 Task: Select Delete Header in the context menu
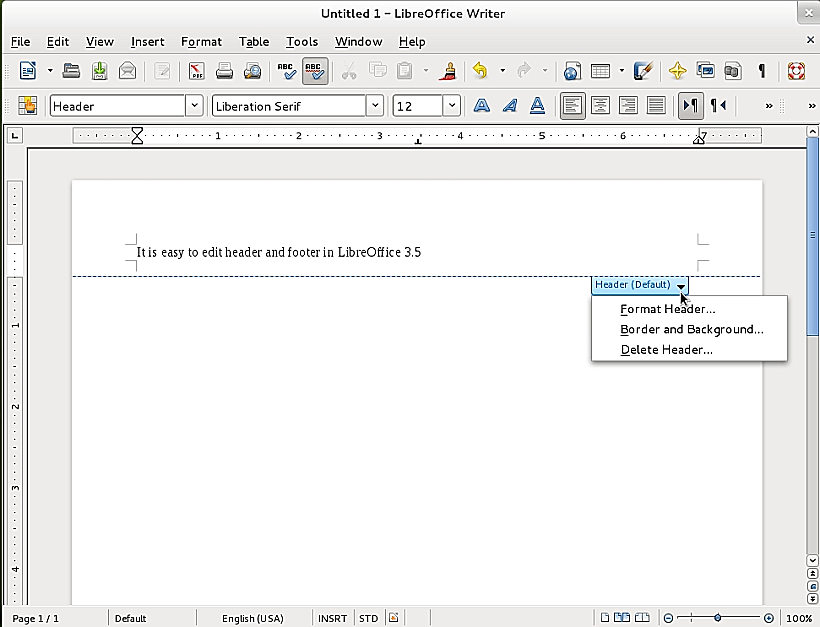(x=666, y=349)
